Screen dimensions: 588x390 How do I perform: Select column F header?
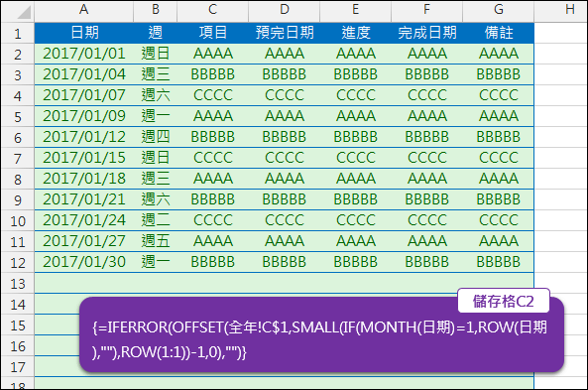click(426, 11)
